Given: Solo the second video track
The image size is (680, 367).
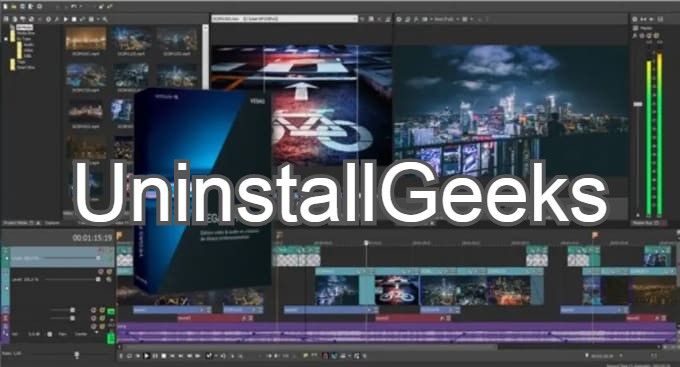Looking at the screenshot, I should pyautogui.click(x=109, y=272).
